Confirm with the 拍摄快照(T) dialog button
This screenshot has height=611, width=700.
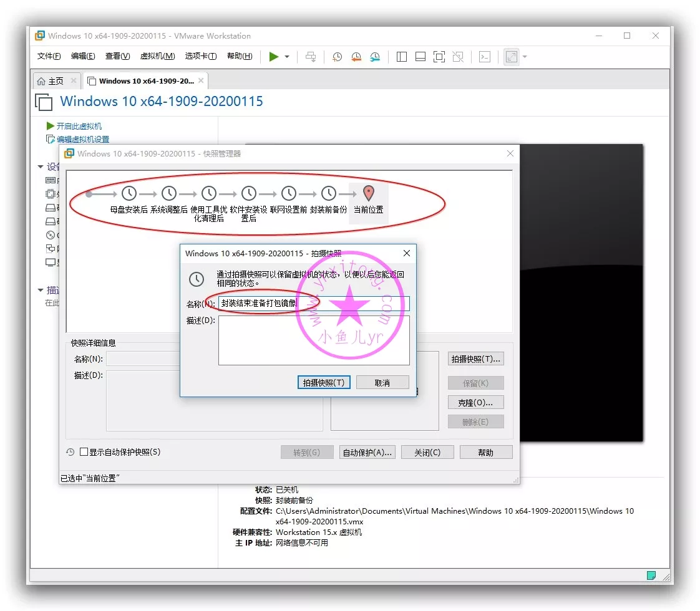324,383
